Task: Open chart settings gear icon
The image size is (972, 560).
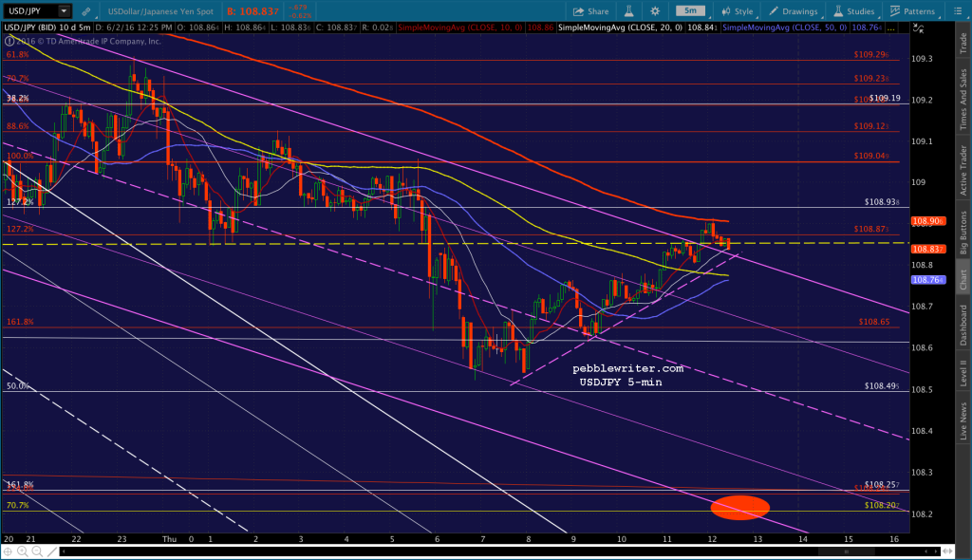Action: 655,11
